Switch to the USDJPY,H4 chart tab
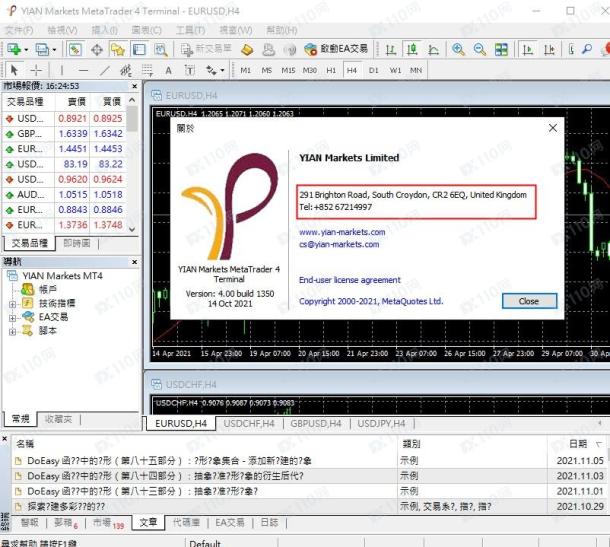The image size is (610, 547). [x=381, y=424]
